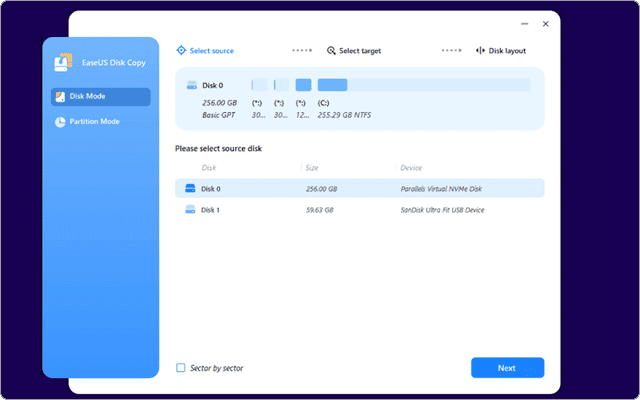Select the Disk 1 row in the list

(x=360, y=210)
